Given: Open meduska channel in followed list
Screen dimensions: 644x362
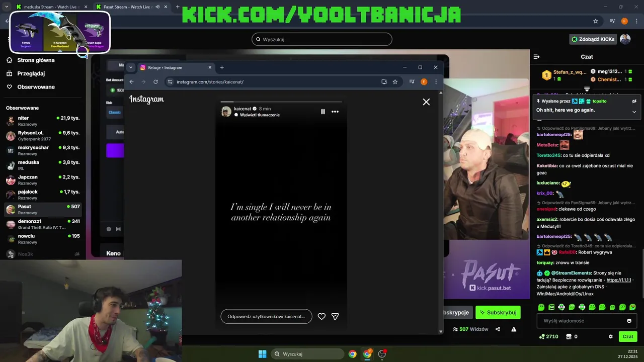Looking at the screenshot, I should coord(43,165).
